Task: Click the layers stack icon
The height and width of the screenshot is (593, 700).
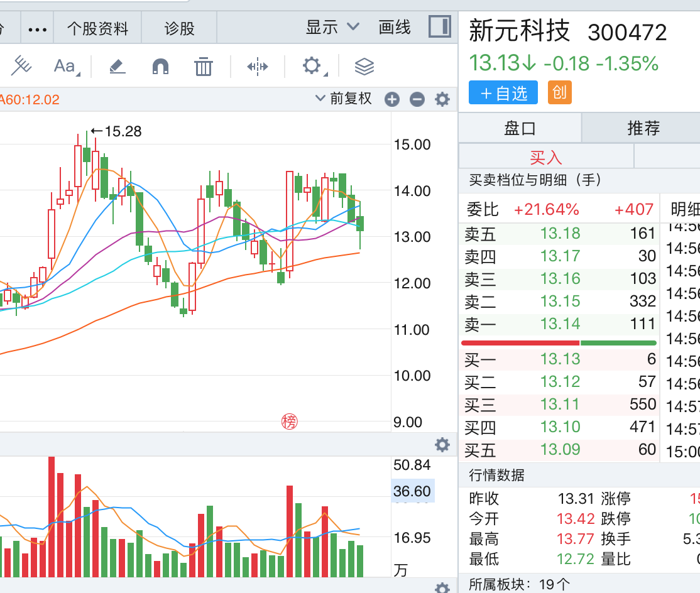Action: tap(364, 66)
